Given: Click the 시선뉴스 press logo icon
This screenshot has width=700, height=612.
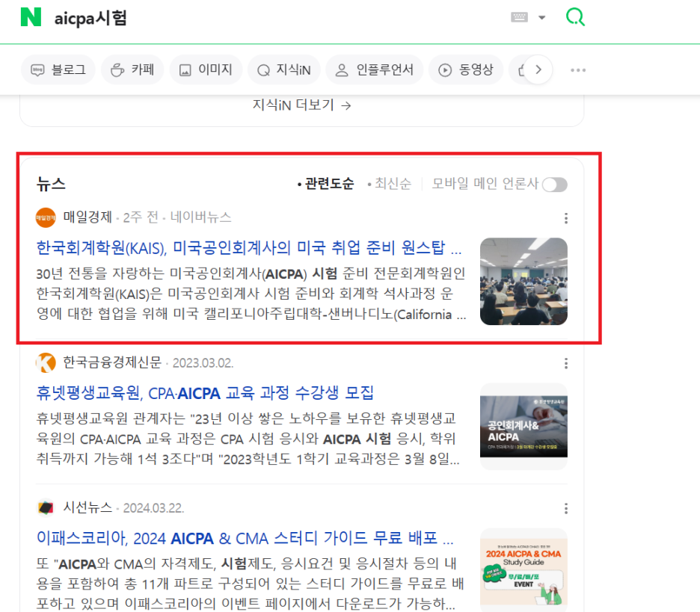Looking at the screenshot, I should 46,507.
